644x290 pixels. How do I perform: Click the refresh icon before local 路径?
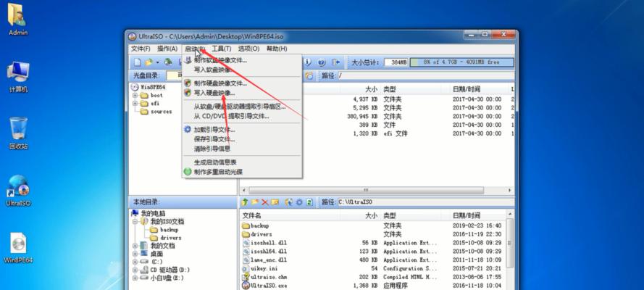tap(309, 202)
